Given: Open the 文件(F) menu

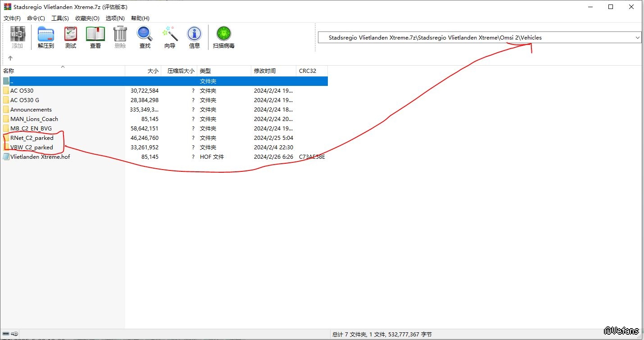Looking at the screenshot, I should pyautogui.click(x=12, y=18).
